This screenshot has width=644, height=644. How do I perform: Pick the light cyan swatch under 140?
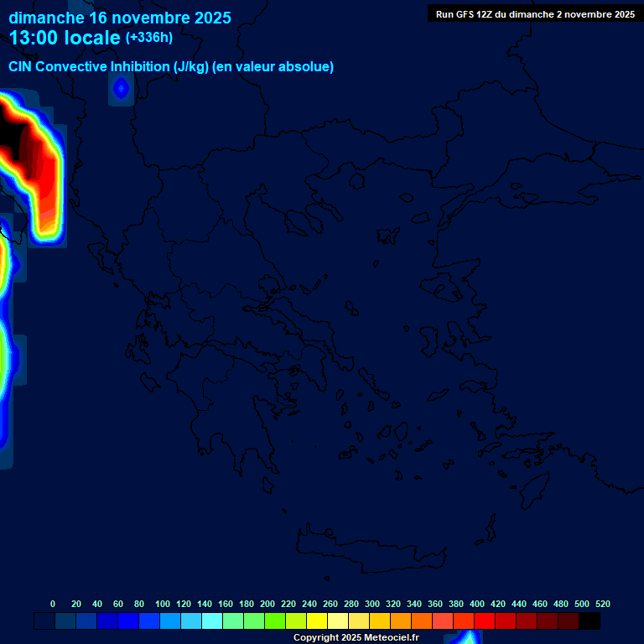tap(212, 621)
